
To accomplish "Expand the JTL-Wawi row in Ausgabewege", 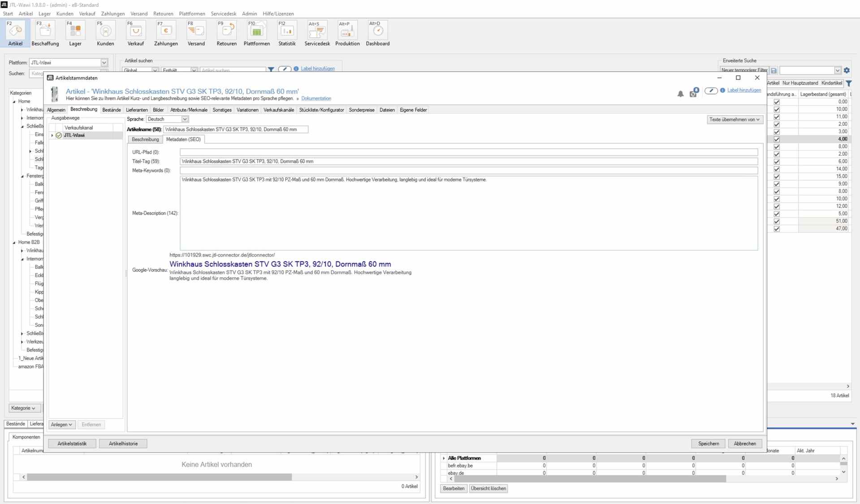I will [52, 135].
